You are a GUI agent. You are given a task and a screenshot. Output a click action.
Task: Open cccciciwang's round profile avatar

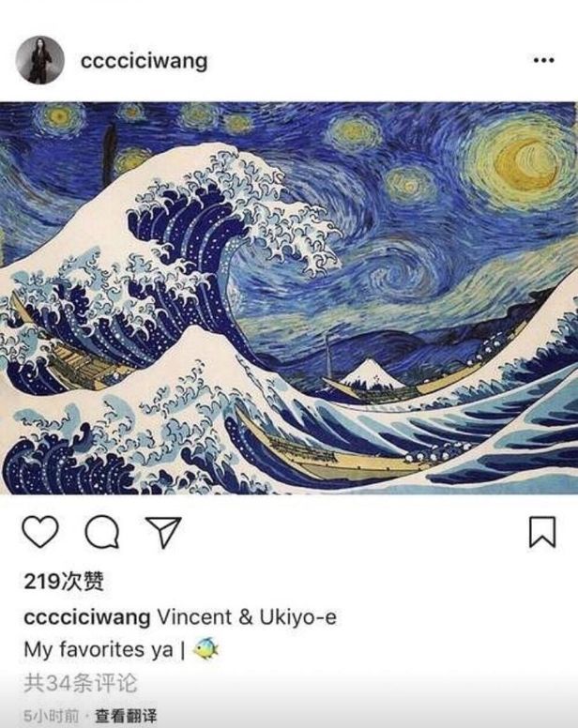[x=39, y=60]
